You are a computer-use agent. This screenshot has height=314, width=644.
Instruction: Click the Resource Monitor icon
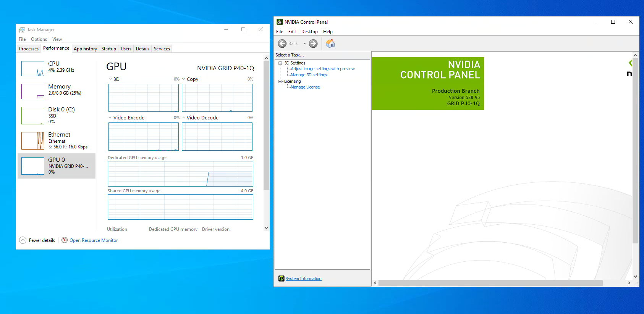click(65, 240)
